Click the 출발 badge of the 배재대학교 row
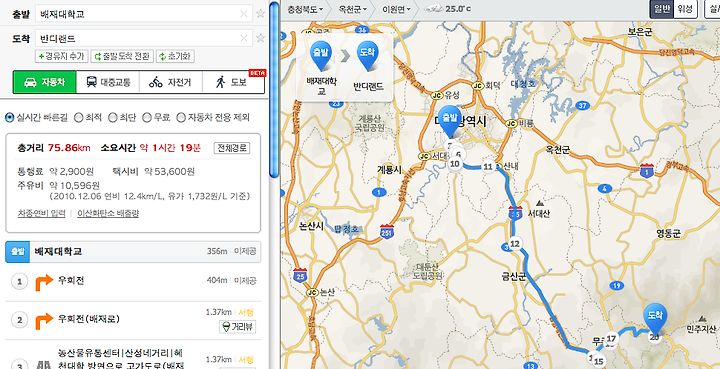Viewport: 720px width, 369px height. tap(17, 252)
